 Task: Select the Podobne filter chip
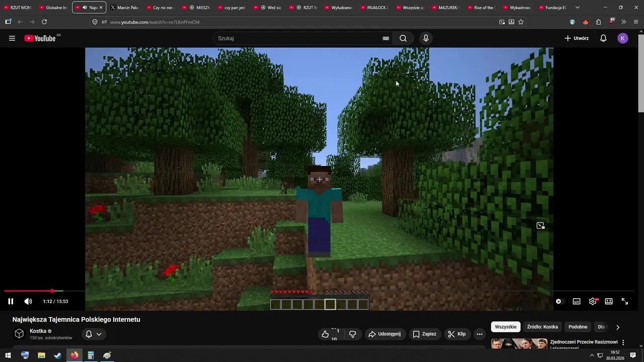pos(578,327)
